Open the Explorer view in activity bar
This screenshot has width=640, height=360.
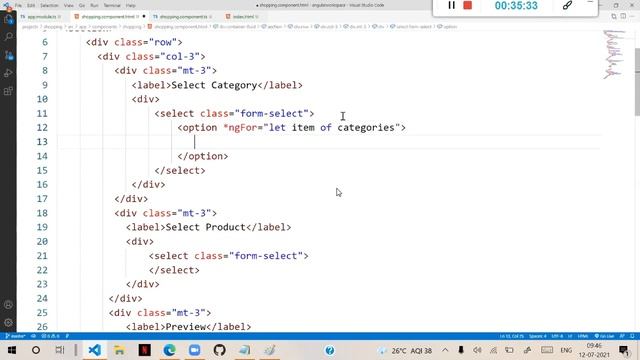8,19
